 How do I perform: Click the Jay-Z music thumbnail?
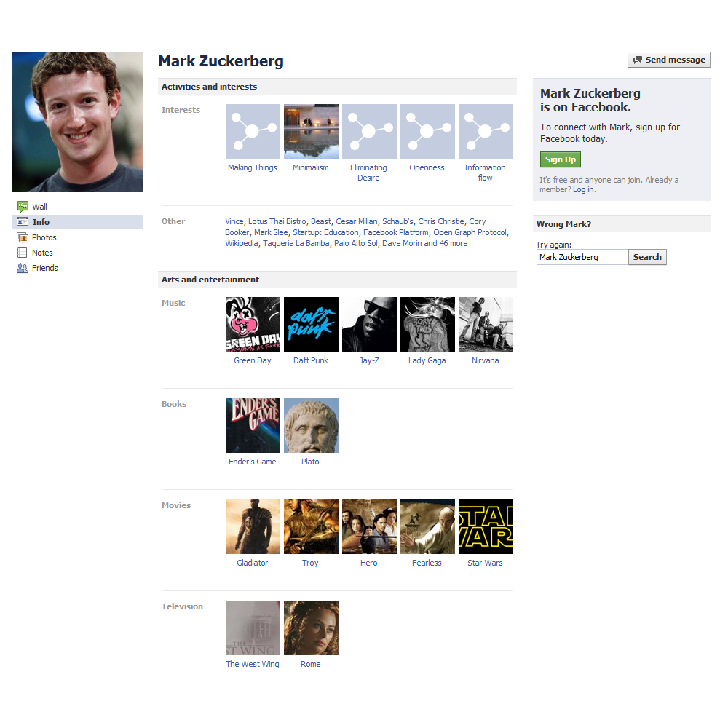click(370, 325)
